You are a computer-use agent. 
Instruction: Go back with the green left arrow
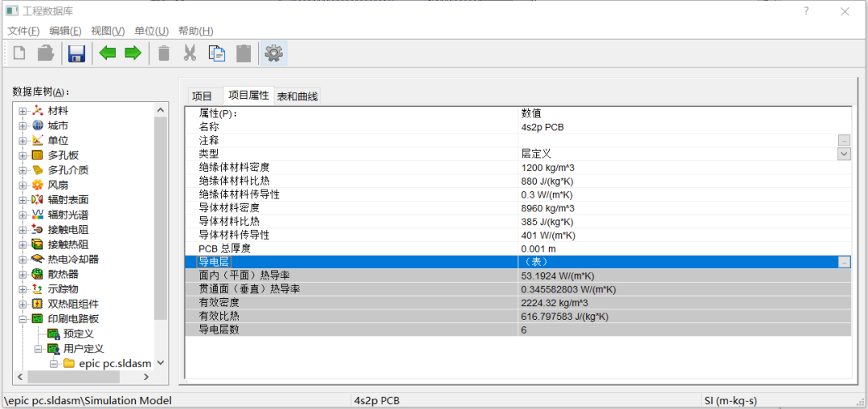pyautogui.click(x=108, y=53)
